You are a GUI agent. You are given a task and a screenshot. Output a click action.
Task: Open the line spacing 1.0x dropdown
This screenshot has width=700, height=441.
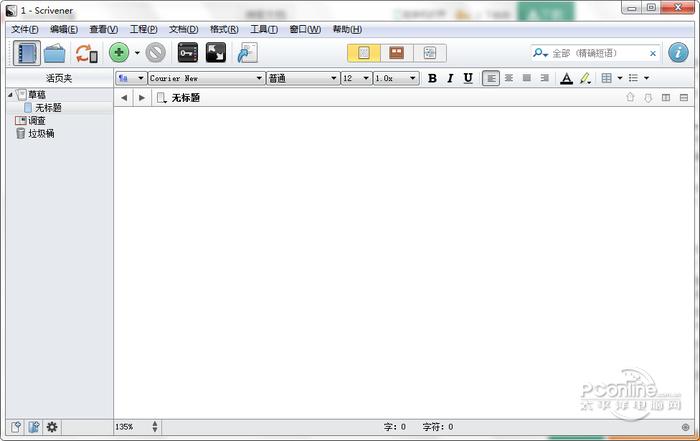point(396,78)
